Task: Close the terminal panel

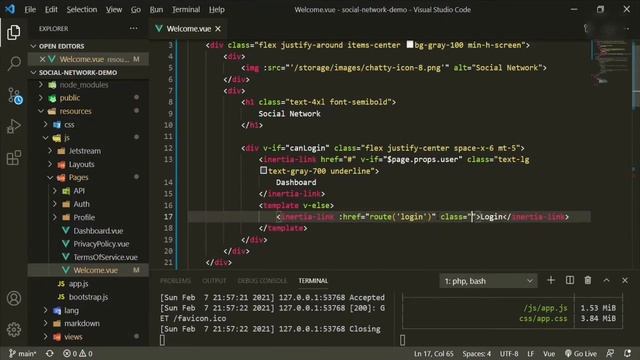Action: tap(624, 280)
